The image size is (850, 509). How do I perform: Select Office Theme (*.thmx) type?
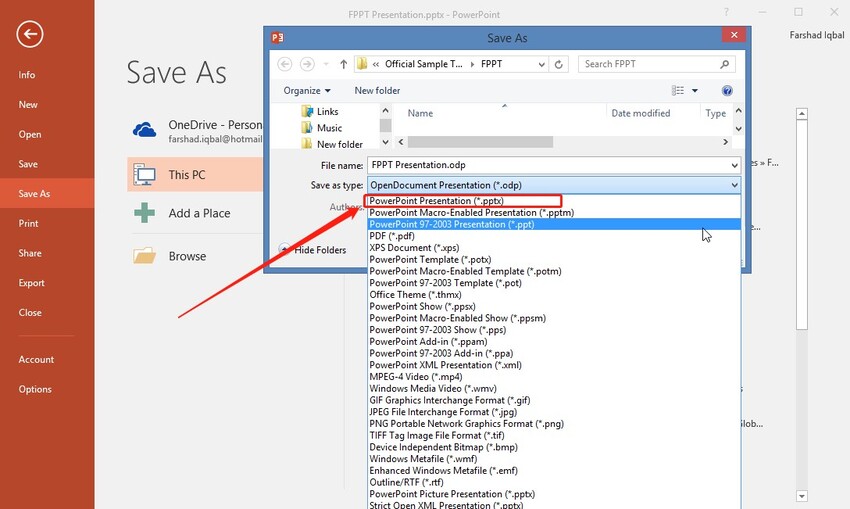553,295
